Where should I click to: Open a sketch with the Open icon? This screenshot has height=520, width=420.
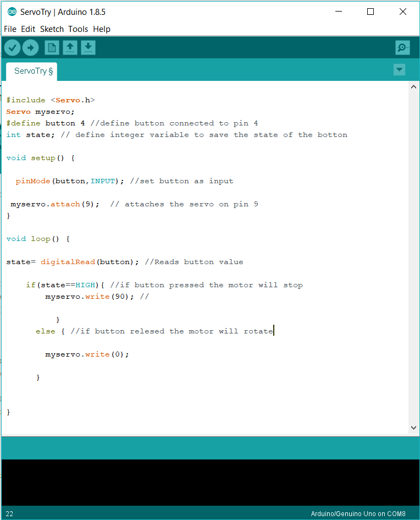(70, 48)
